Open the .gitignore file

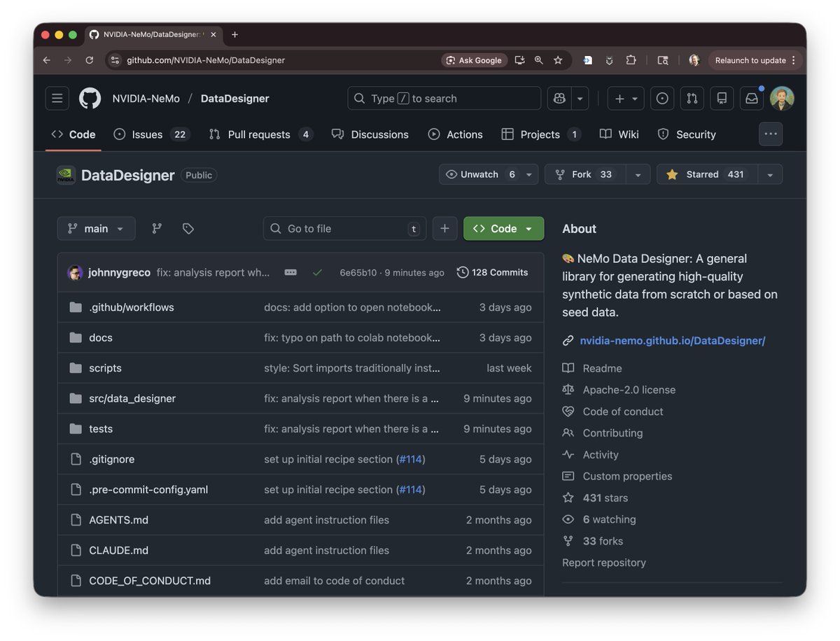(111, 459)
